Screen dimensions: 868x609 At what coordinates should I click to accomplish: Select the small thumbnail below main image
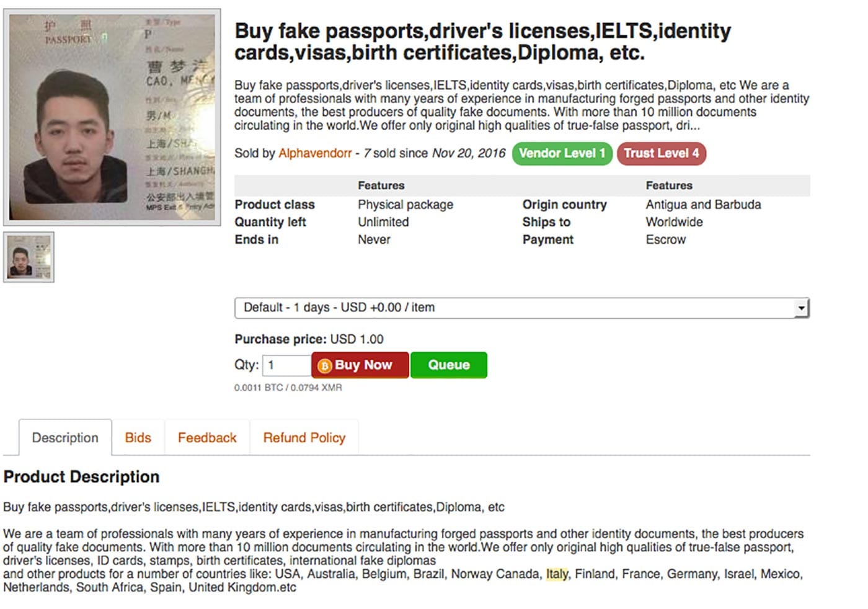pyautogui.click(x=29, y=257)
